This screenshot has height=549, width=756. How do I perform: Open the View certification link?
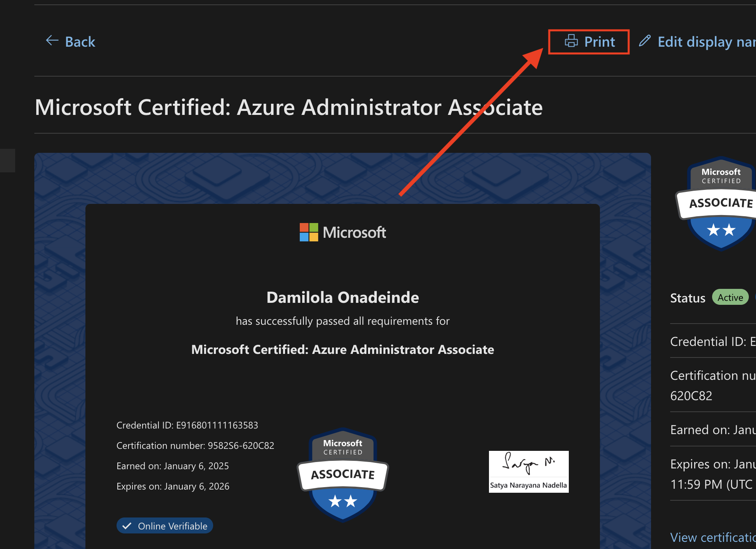(713, 537)
